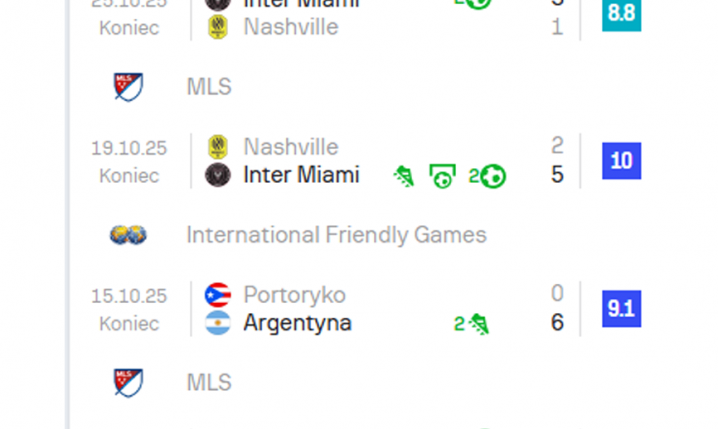Click the Portoryko flag icon

(217, 295)
